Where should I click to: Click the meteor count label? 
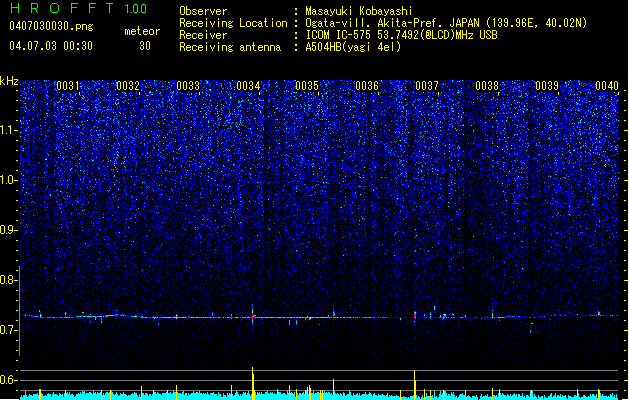[142, 31]
